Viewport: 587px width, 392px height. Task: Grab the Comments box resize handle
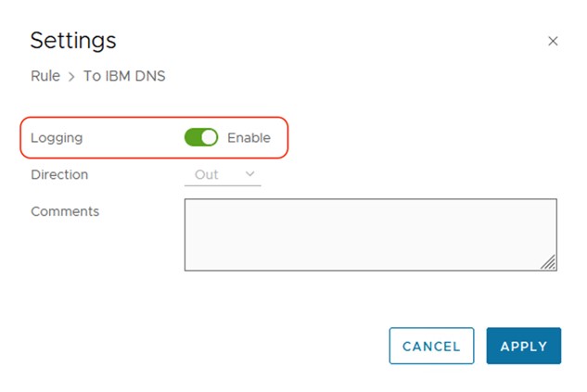click(x=549, y=263)
